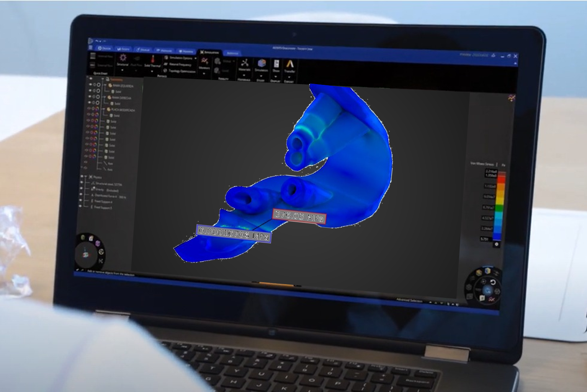
Task: Open the dropdown arrow under Structural
Action: point(122,70)
